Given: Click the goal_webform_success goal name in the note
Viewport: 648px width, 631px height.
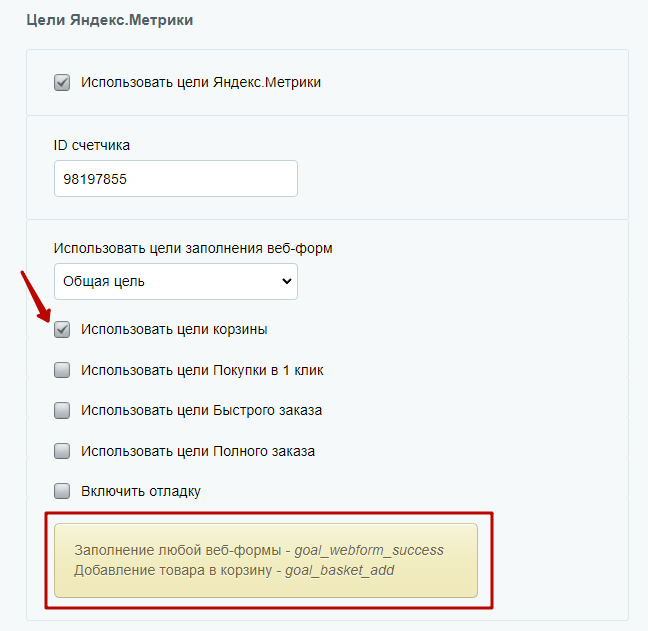Looking at the screenshot, I should [x=369, y=550].
